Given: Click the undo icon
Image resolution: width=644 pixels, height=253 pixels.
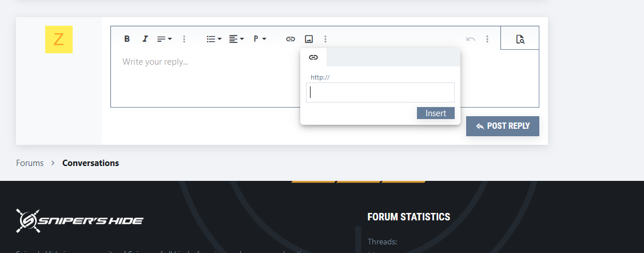Looking at the screenshot, I should [471, 39].
